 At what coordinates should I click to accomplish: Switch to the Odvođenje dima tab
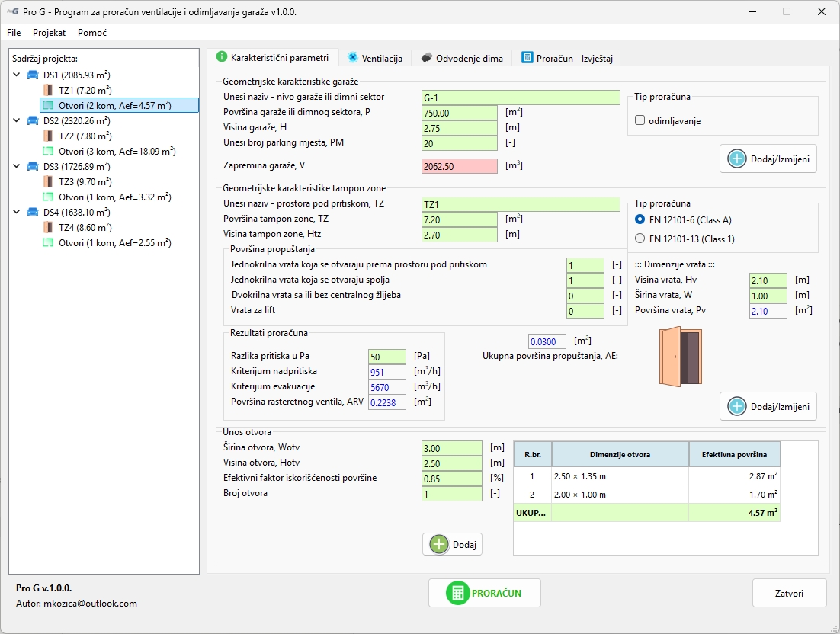[463, 58]
